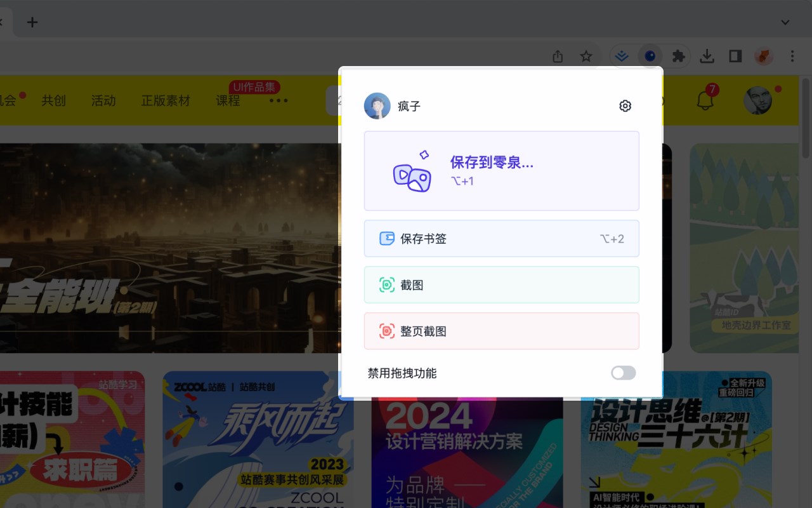This screenshot has height=508, width=812.
Task: Click the images icon in 保存到零泉 card
Action: 412,172
